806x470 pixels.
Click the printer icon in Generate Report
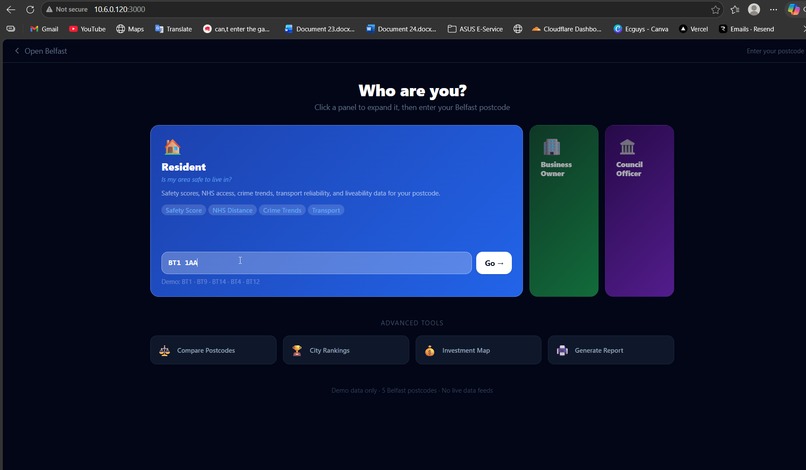562,350
